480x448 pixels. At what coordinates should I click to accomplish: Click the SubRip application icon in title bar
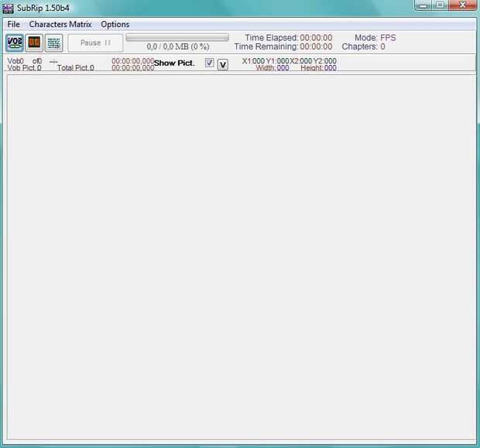[8, 9]
